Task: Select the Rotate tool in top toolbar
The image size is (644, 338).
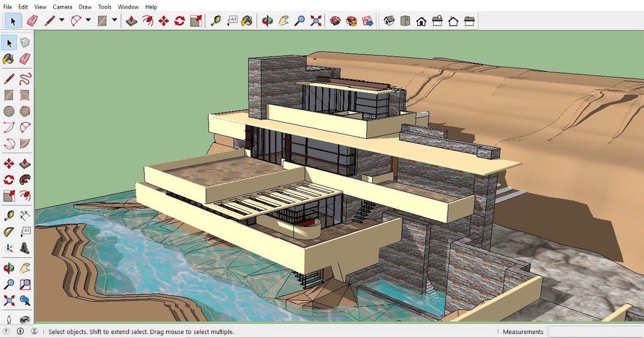Action: (180, 21)
